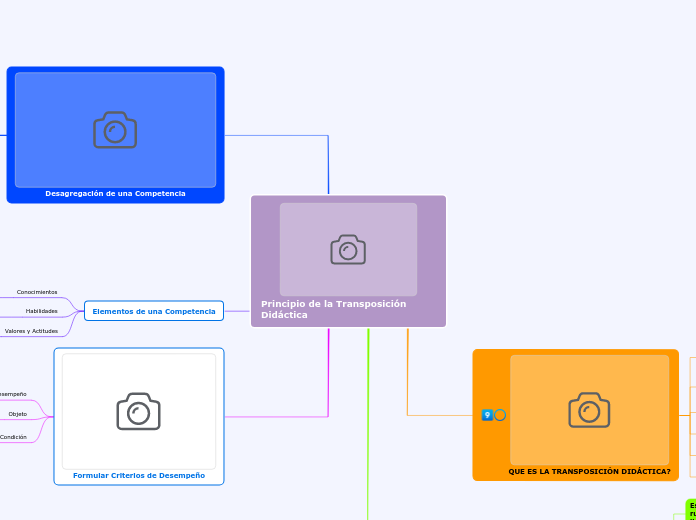This screenshot has height=520, width=696.
Task: Select the Conocimientos branch
Action: coord(37,292)
